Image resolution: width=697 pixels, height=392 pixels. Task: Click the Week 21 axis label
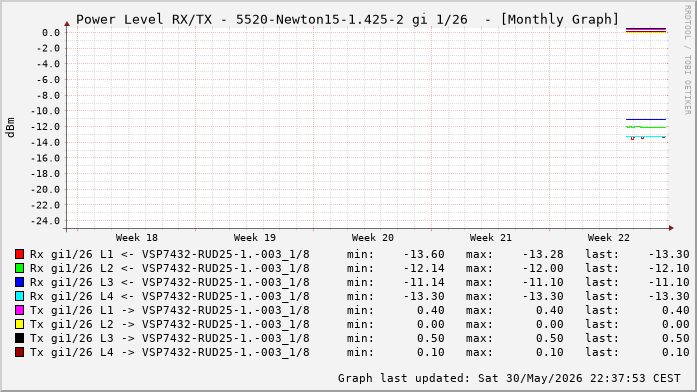pyautogui.click(x=491, y=238)
